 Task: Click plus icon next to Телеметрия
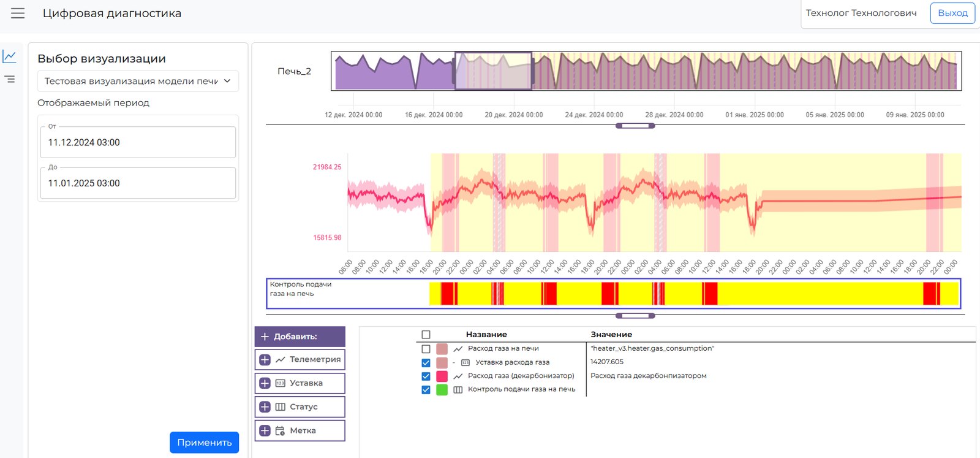(265, 360)
